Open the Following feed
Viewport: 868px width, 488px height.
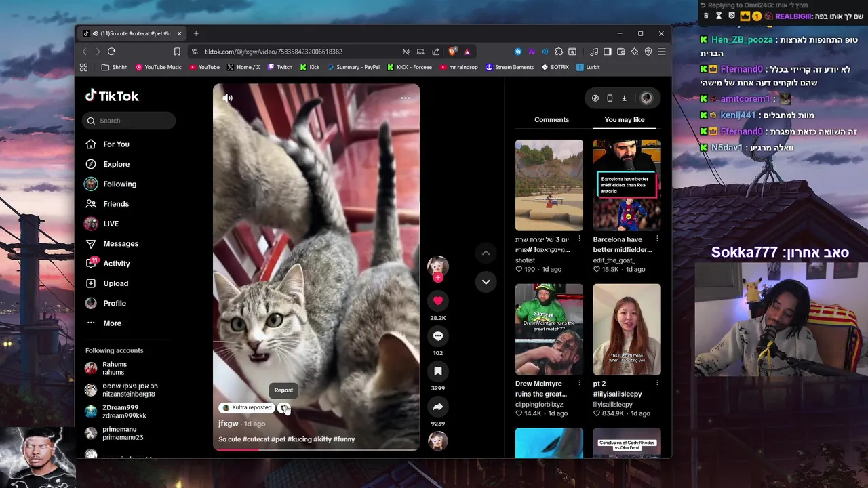click(119, 184)
